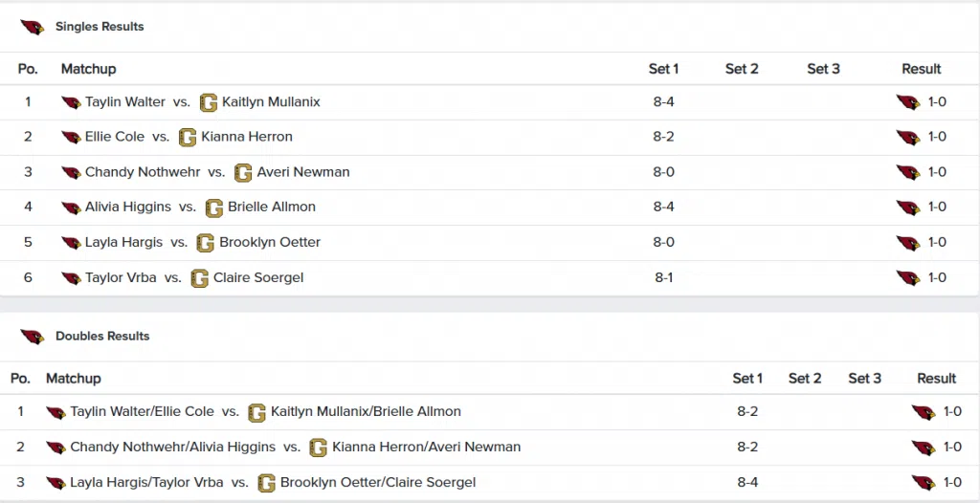Click the G team logo next to Kianna Herron singles
Screen dimensions: 980x503
(x=188, y=137)
